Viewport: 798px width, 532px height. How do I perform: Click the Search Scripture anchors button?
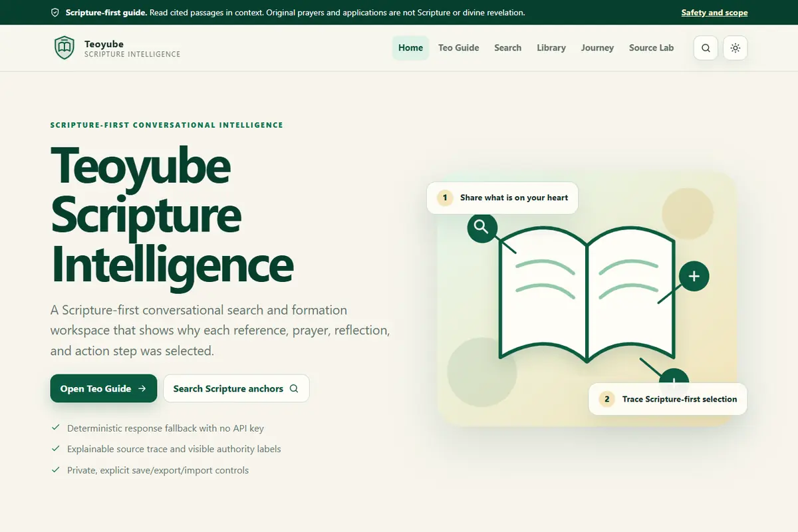[236, 388]
